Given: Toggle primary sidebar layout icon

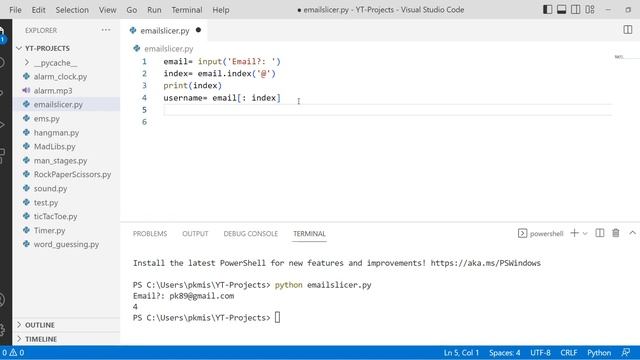Looking at the screenshot, I should tap(547, 9).
